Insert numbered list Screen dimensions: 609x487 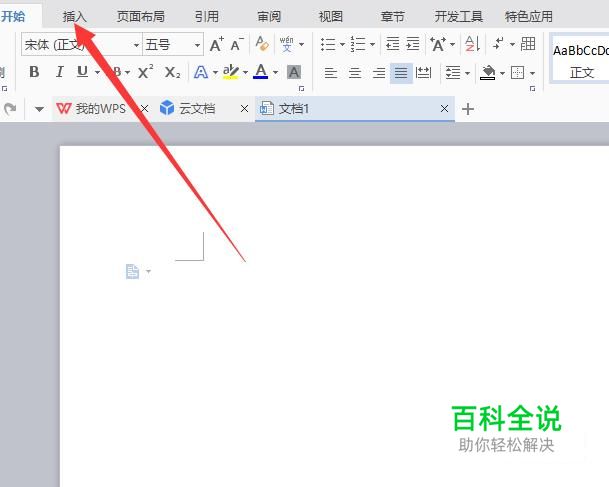click(358, 44)
